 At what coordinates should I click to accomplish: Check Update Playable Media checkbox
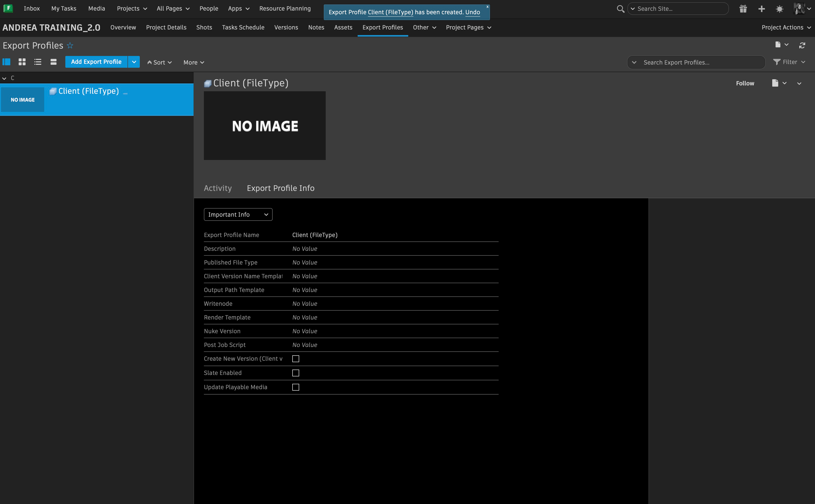[x=295, y=387]
